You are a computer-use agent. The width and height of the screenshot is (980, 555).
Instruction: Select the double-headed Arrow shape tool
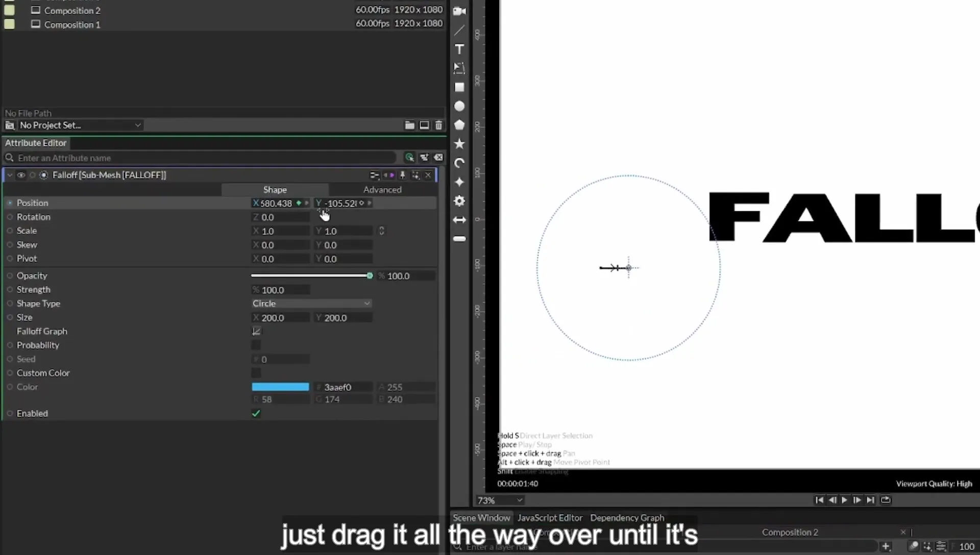(459, 220)
